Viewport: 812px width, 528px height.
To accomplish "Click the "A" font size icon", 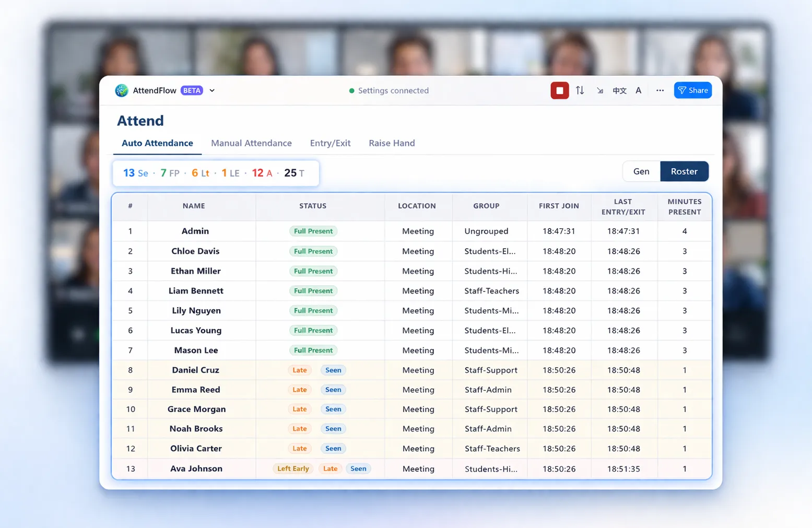I will pos(638,90).
